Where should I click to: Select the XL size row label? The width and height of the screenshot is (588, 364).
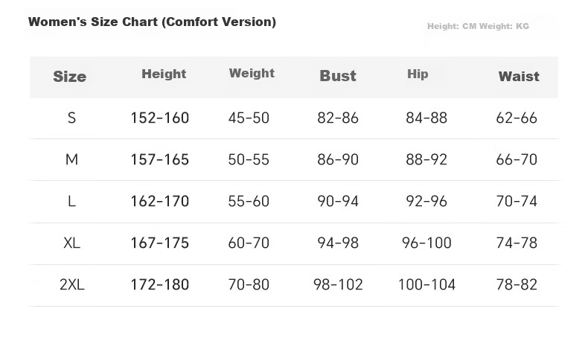click(71, 243)
